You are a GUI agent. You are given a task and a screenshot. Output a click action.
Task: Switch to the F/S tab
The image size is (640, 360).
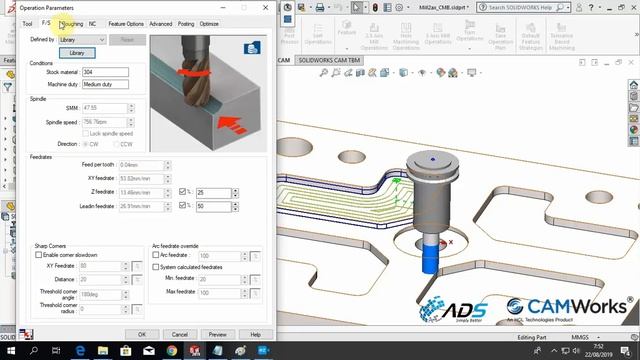[46, 23]
